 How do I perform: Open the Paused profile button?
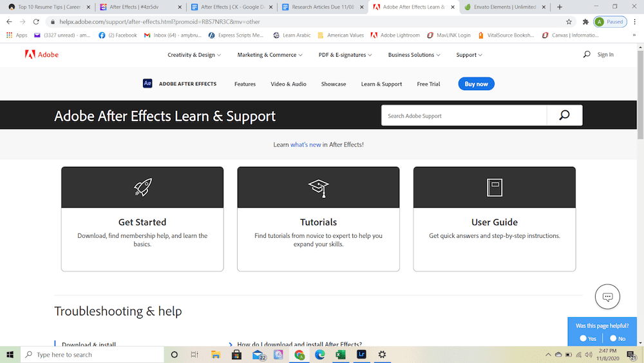coord(611,22)
